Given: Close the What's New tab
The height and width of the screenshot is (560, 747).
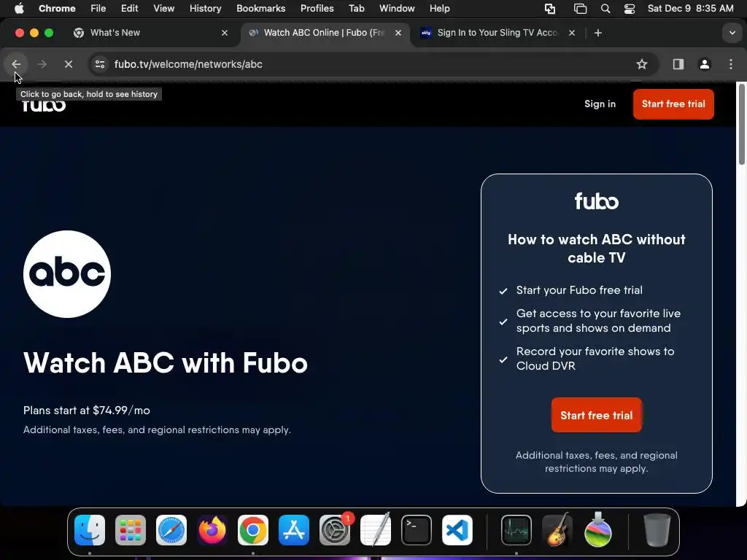Looking at the screenshot, I should [225, 33].
